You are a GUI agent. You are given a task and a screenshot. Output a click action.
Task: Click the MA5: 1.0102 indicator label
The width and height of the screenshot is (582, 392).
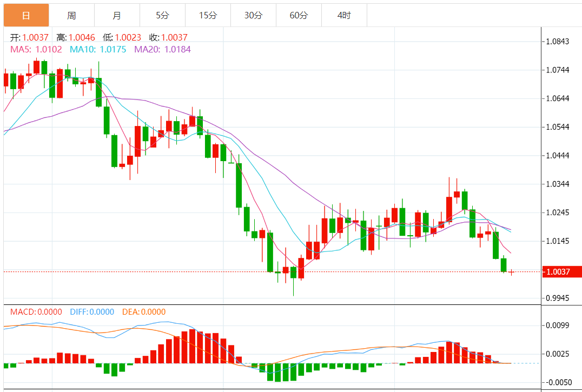[x=36, y=49]
